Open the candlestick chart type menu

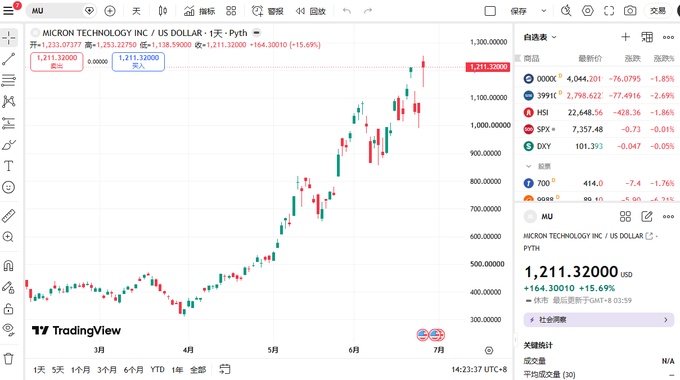[x=163, y=11]
